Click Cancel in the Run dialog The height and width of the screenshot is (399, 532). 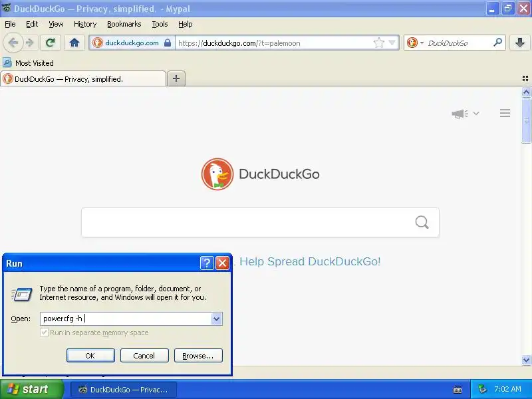[x=144, y=356]
